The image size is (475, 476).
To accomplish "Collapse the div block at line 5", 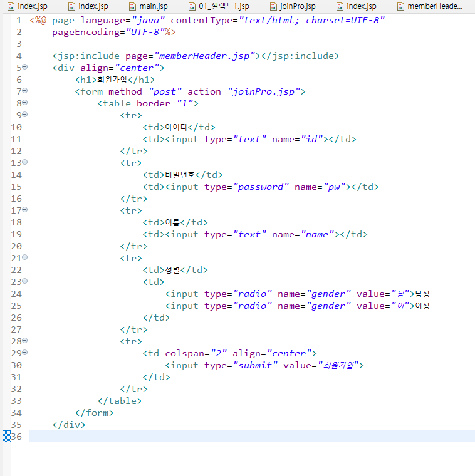I will [25, 67].
